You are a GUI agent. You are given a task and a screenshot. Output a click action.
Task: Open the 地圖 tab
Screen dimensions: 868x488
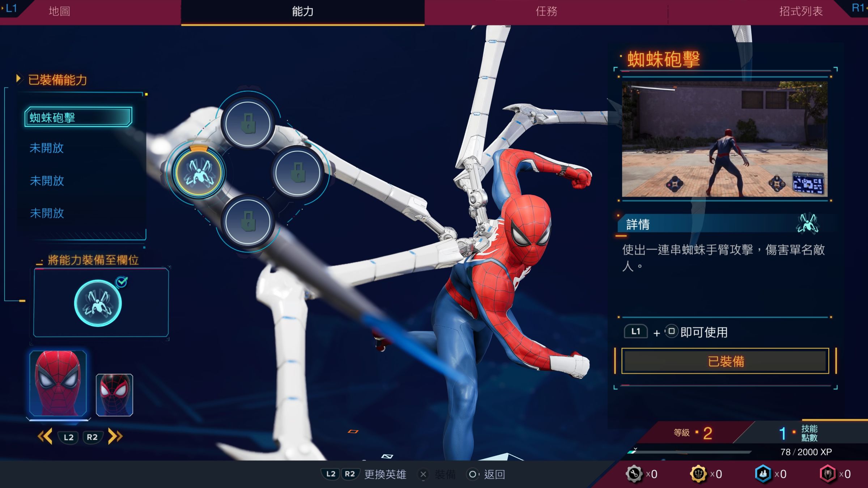(59, 11)
